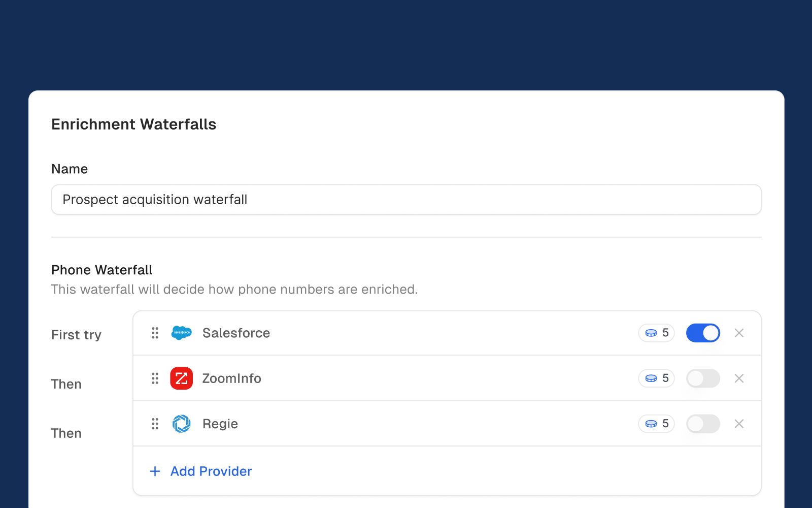The image size is (812, 508).
Task: Click the coin icon on the Regie row
Action: pos(651,424)
